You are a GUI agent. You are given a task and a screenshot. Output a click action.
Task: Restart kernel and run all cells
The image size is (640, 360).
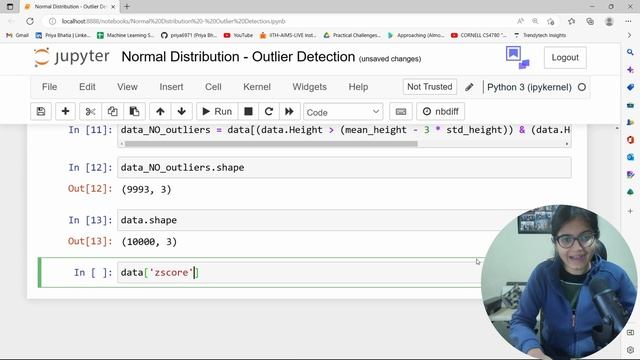[289, 111]
